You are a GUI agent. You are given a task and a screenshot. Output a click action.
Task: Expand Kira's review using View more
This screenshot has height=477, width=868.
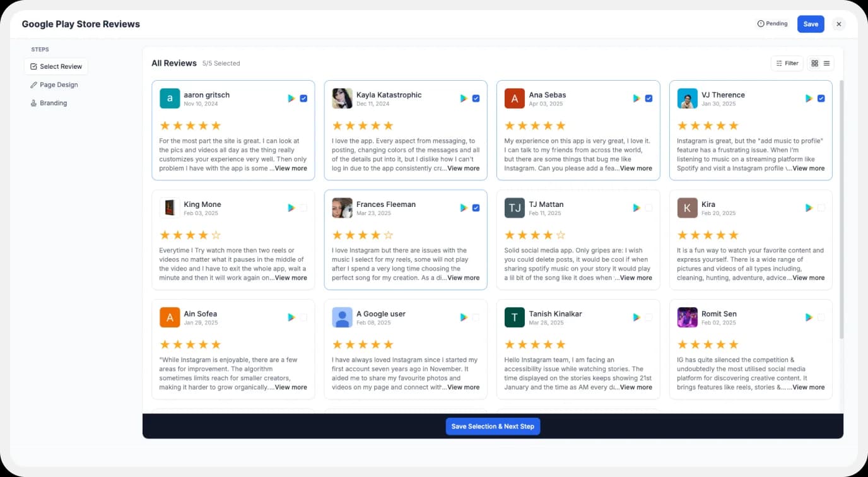808,278
